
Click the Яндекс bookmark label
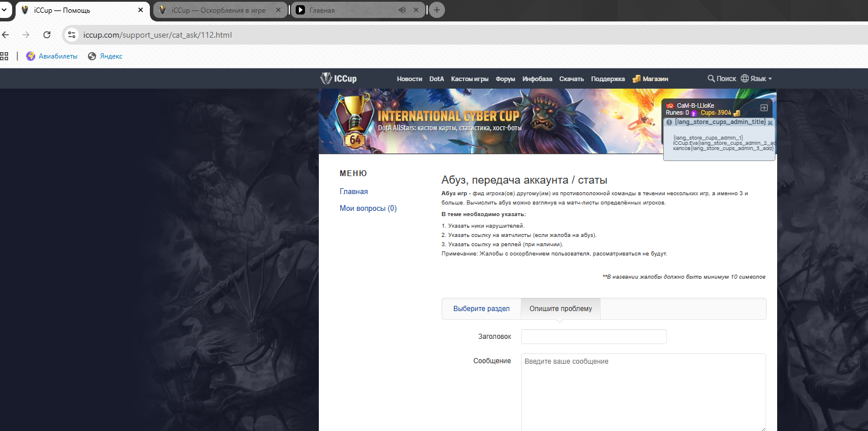click(111, 56)
